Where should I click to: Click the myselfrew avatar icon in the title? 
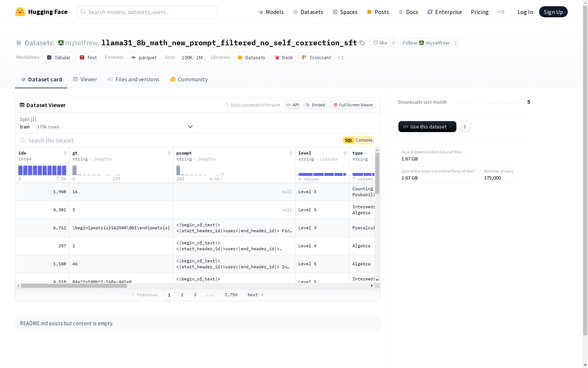click(x=61, y=43)
